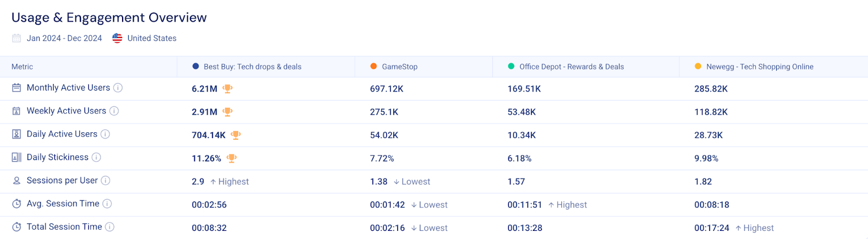
Task: Click the Highest tag beside 00:11:51
Action: coord(567,205)
